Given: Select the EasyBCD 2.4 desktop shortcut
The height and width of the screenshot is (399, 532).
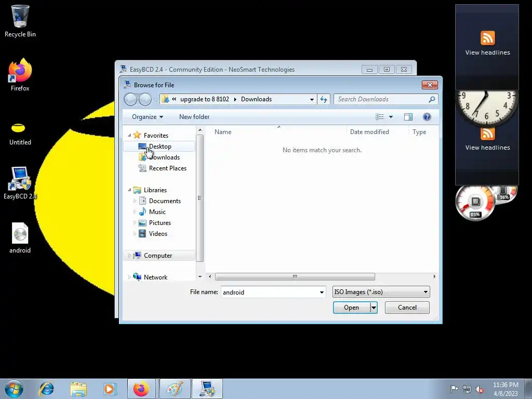Looking at the screenshot, I should click(20, 183).
